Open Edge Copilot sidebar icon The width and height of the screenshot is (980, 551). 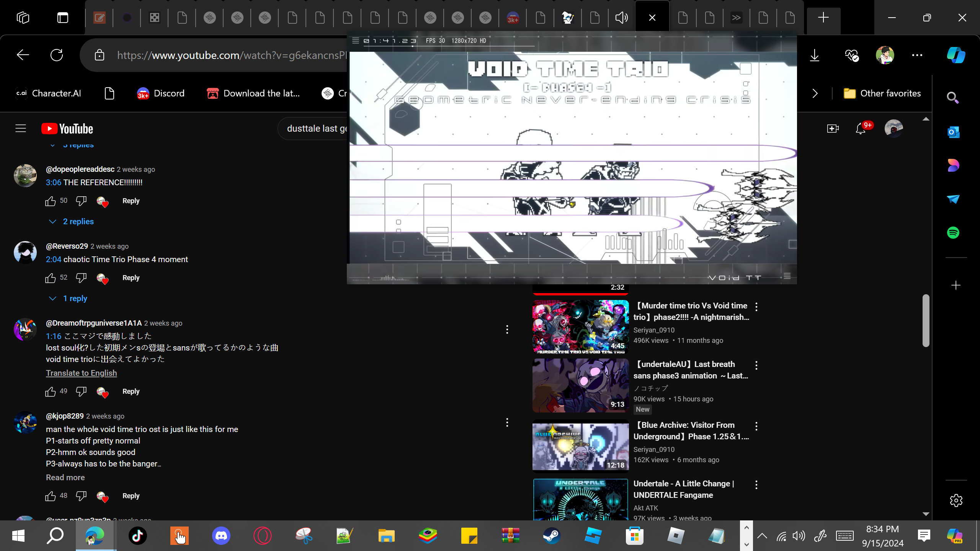[x=956, y=55]
